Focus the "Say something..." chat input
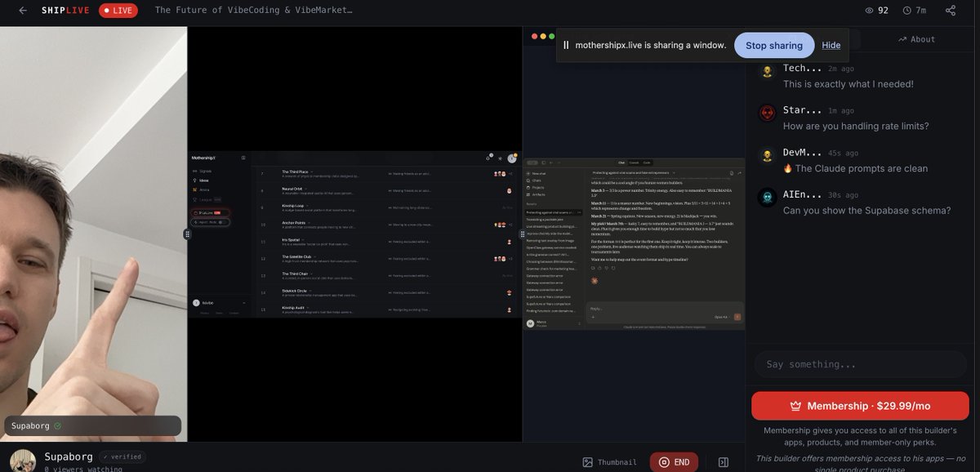 click(x=861, y=364)
